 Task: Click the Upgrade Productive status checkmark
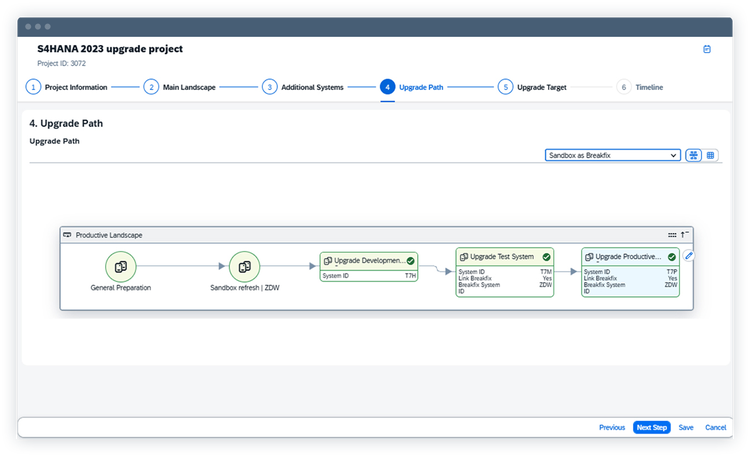coord(672,257)
